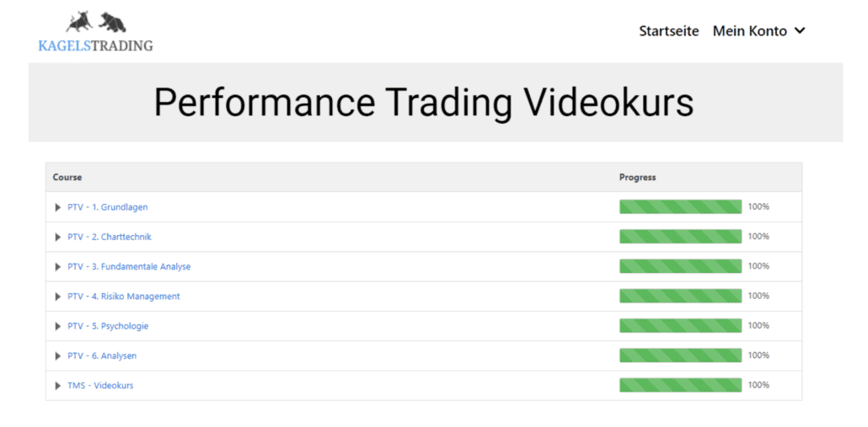Go to Startseite in the navigation

(x=669, y=31)
